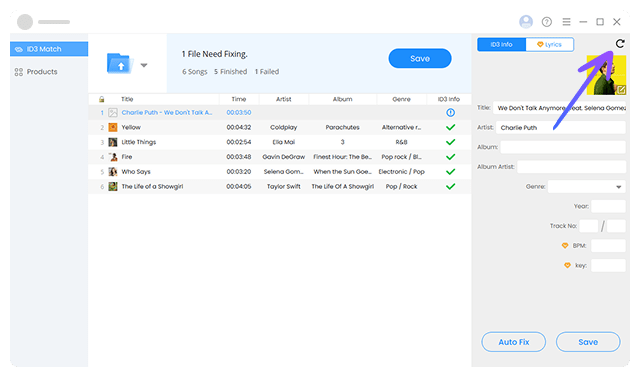Click the key input field
The height and width of the screenshot is (377, 640).
(x=608, y=265)
